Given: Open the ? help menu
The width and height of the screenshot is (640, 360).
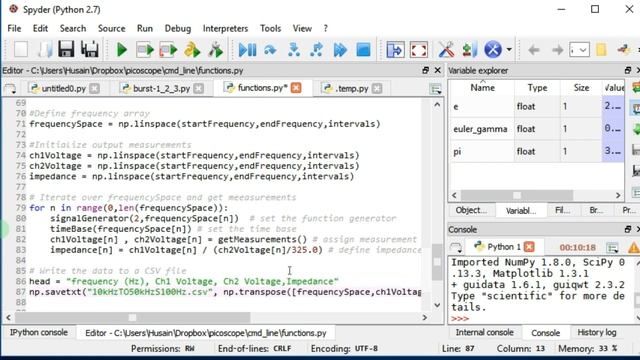Looking at the screenshot, I should click(325, 28).
